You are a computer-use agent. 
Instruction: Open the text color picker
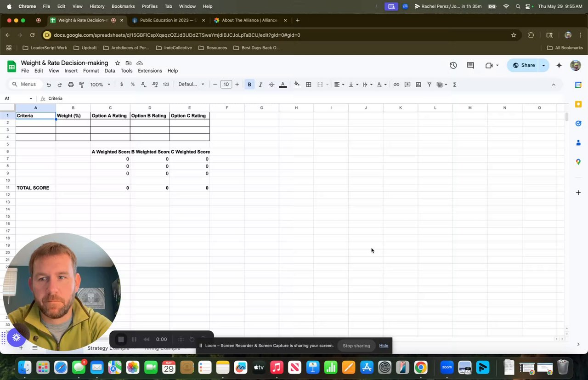[283, 85]
